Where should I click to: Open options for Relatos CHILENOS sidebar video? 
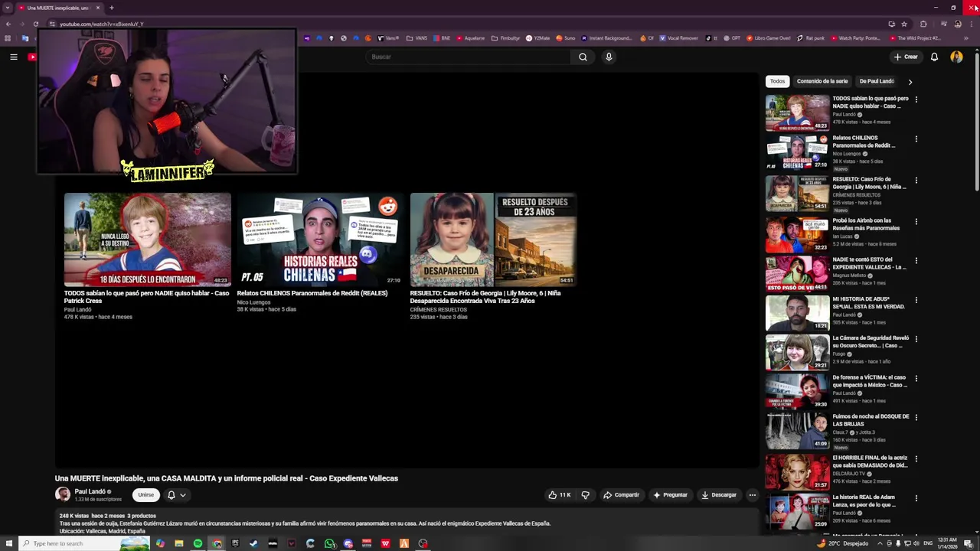916,139
